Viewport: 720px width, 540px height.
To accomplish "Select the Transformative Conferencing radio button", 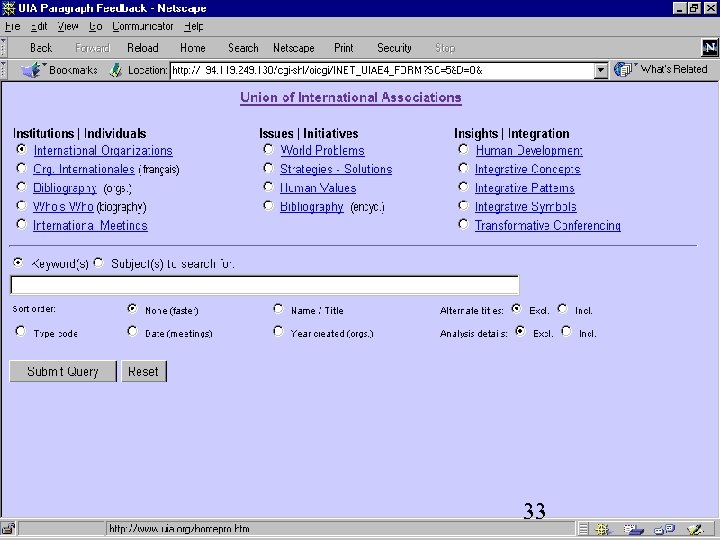I will tap(463, 224).
